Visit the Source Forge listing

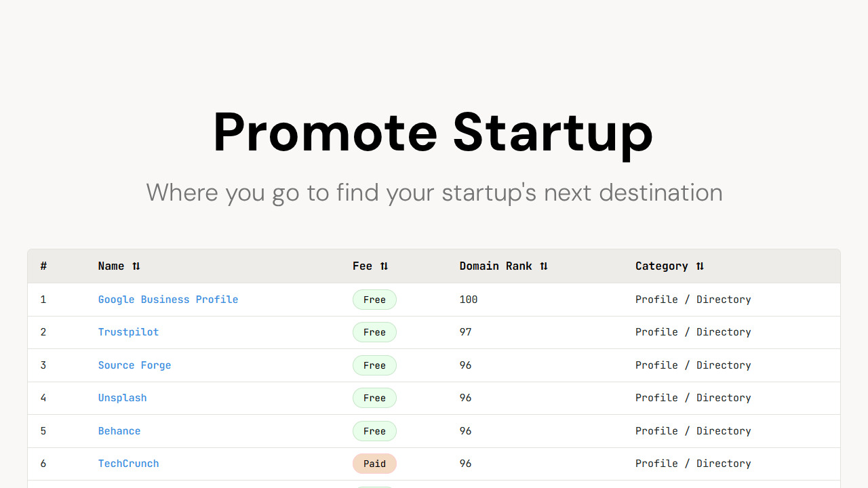pyautogui.click(x=134, y=365)
